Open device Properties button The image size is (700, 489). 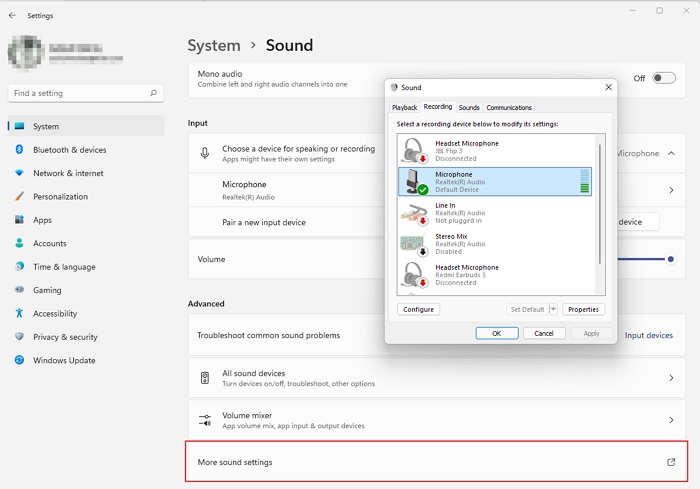coord(583,309)
